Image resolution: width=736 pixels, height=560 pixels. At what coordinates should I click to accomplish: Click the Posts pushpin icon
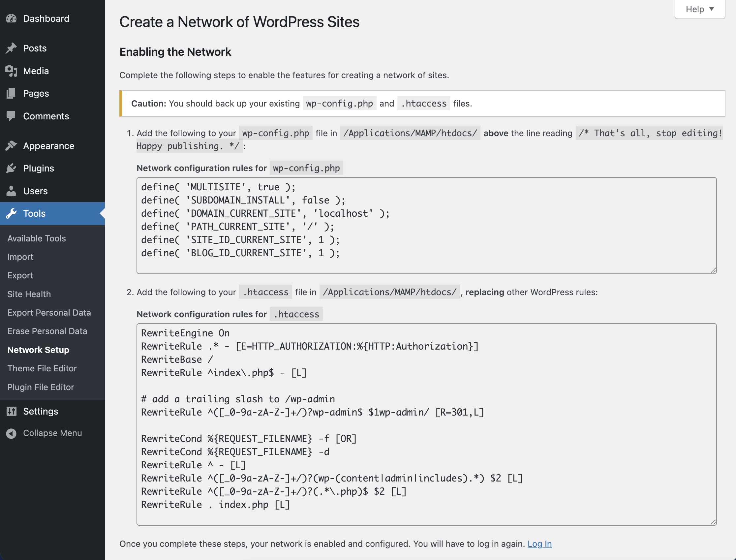point(11,48)
